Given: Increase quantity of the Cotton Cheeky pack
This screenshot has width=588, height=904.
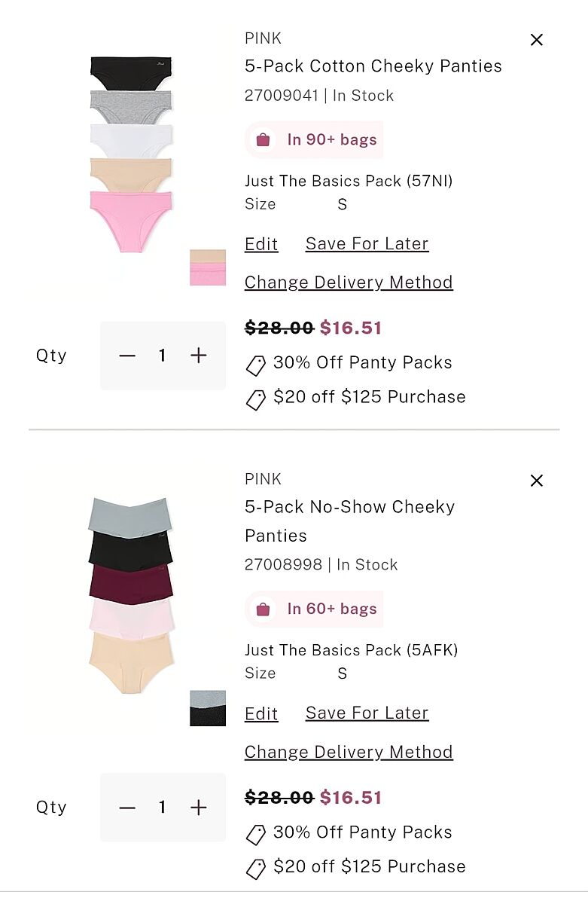Looking at the screenshot, I should point(199,356).
